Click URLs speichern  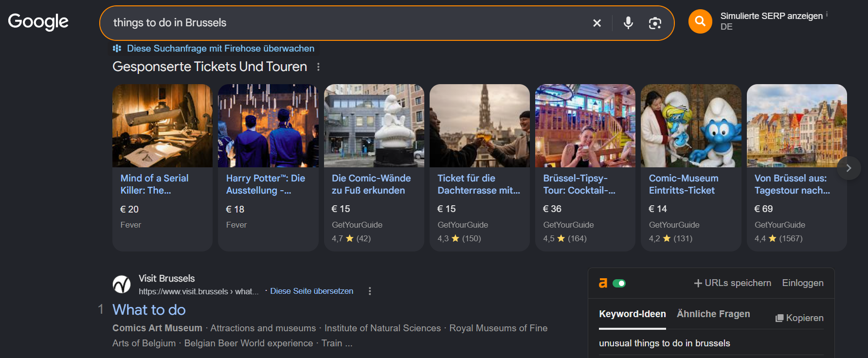pos(733,283)
